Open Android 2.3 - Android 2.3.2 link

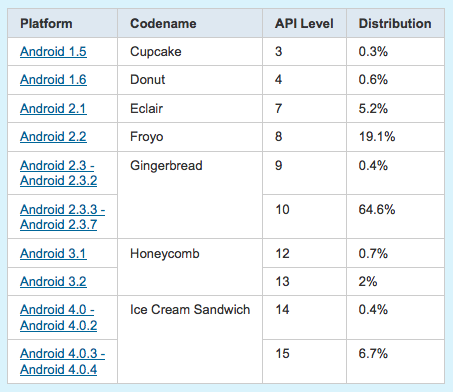59,173
